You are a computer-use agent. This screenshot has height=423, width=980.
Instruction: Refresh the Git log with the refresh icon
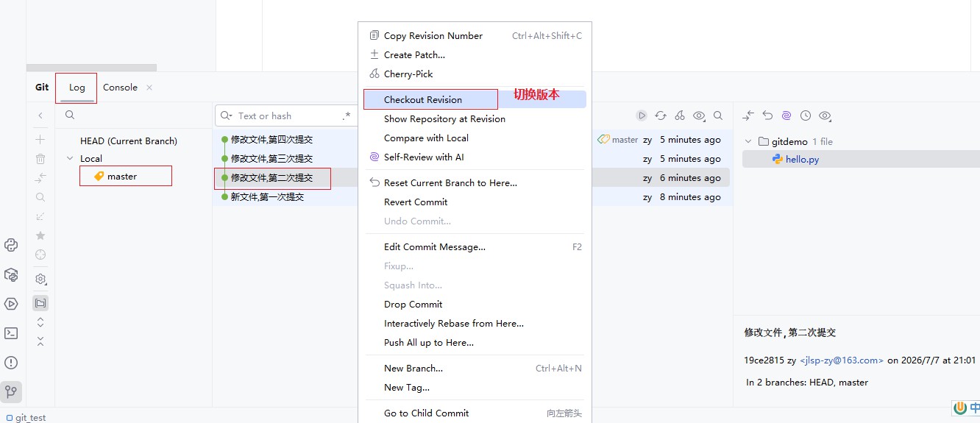(x=661, y=115)
